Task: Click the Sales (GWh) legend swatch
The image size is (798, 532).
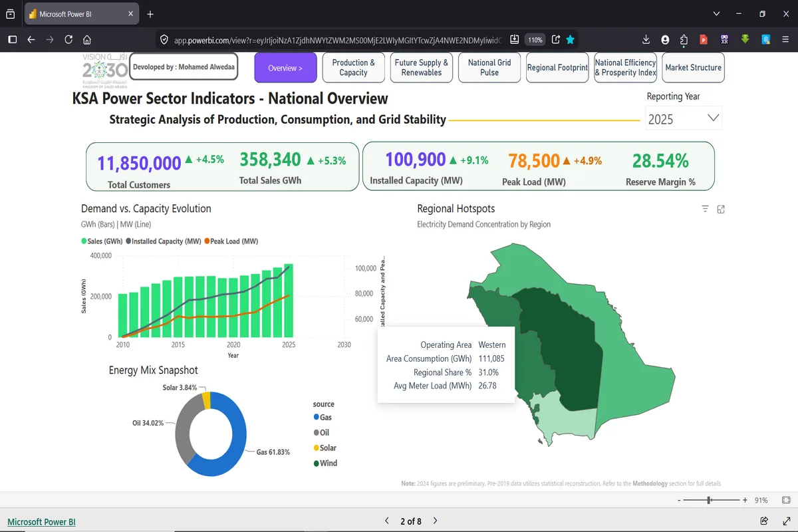Action: (84, 241)
